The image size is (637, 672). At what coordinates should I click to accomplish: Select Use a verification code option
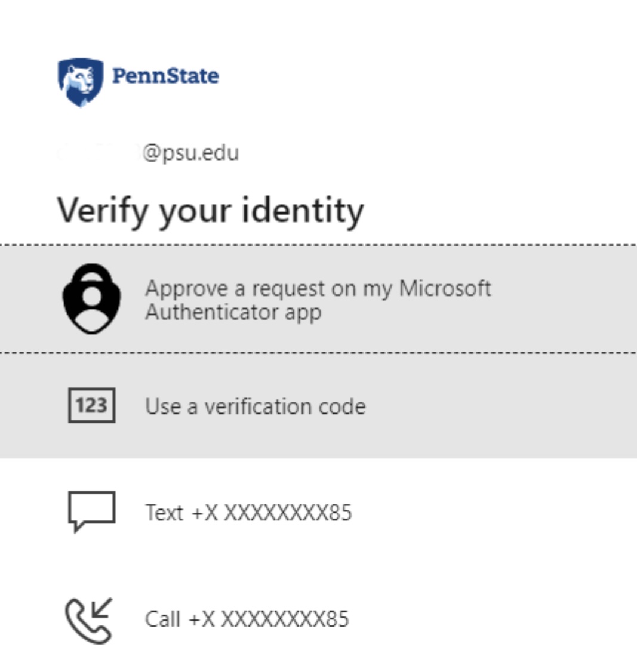pos(256,406)
